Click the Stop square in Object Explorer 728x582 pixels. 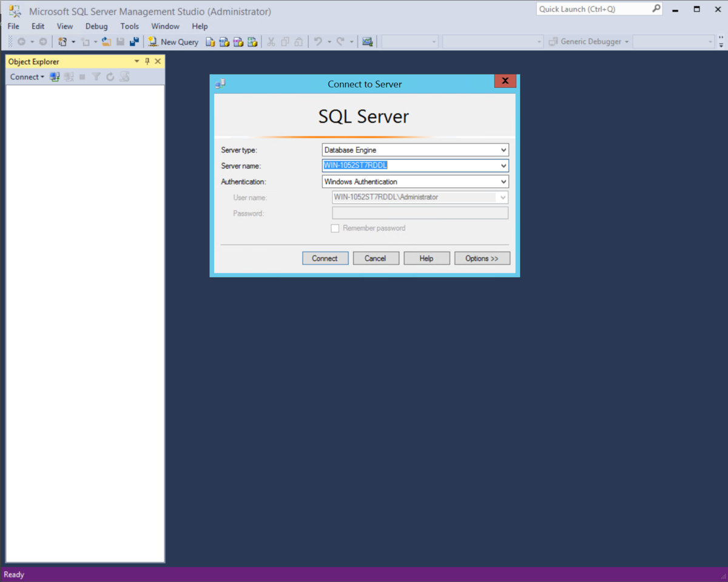[x=83, y=77]
